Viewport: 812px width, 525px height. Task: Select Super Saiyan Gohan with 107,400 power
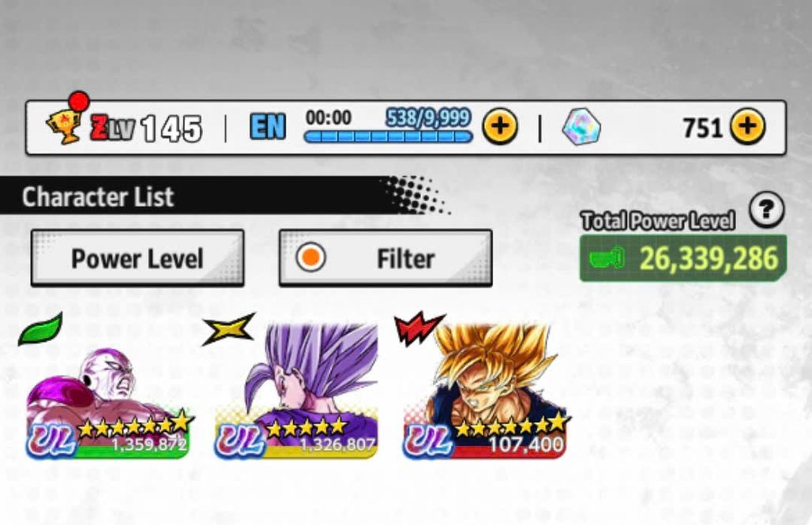coord(485,392)
